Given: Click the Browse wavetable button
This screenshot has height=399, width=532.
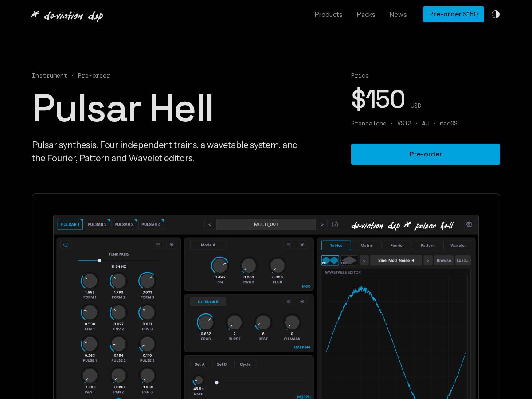Looking at the screenshot, I should click(x=444, y=260).
